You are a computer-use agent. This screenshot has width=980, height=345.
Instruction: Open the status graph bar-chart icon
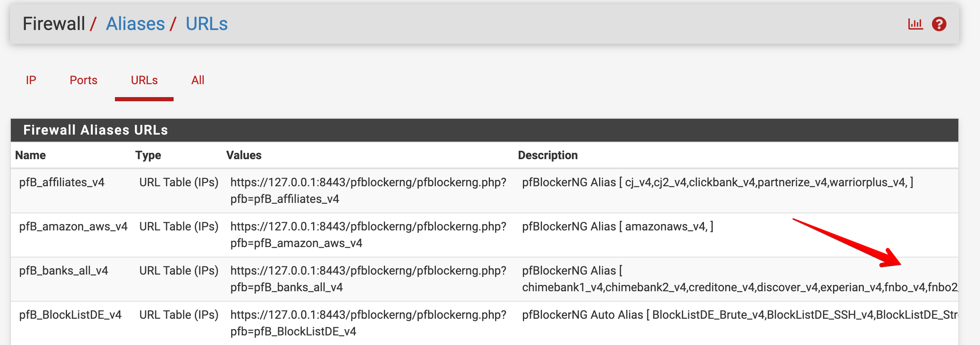click(915, 24)
